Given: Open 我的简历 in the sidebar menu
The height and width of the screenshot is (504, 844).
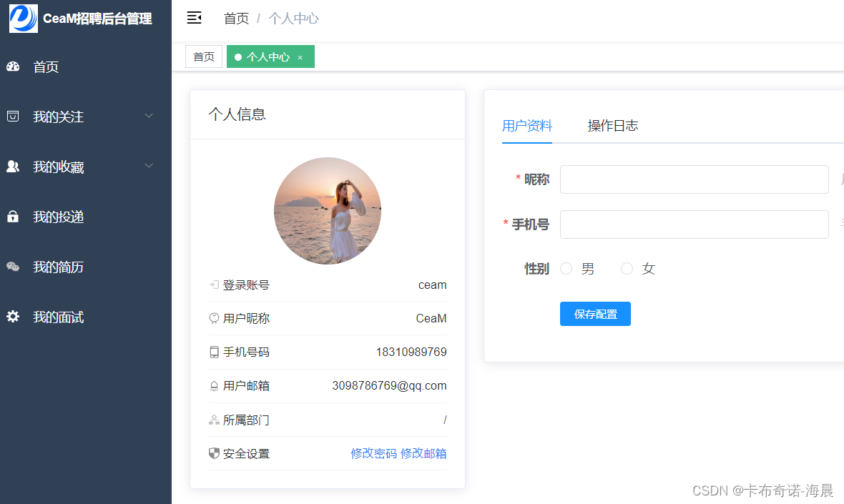Looking at the screenshot, I should tap(86, 267).
